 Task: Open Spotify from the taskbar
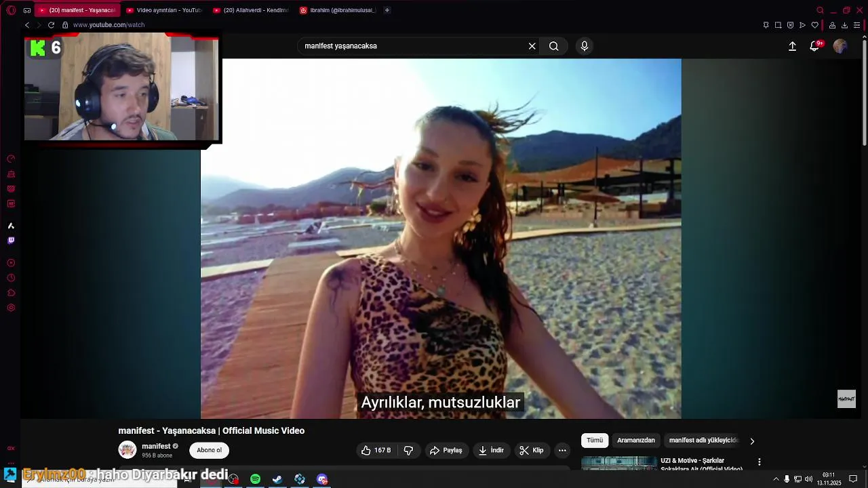[255, 479]
